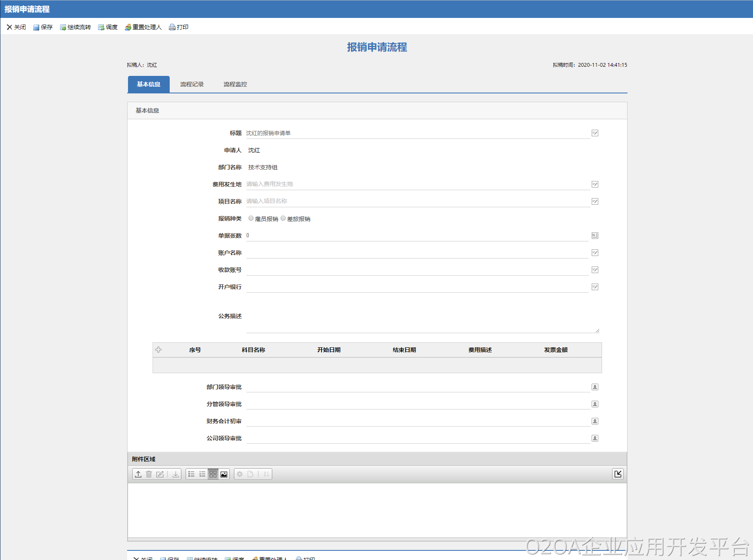Click 继续流转 to continue the workflow
This screenshot has height=560, width=753.
(75, 27)
